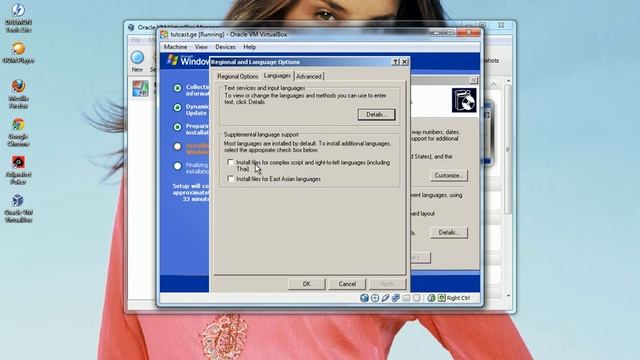Switch to the Regional Options tab
The height and width of the screenshot is (360, 640).
click(x=238, y=76)
